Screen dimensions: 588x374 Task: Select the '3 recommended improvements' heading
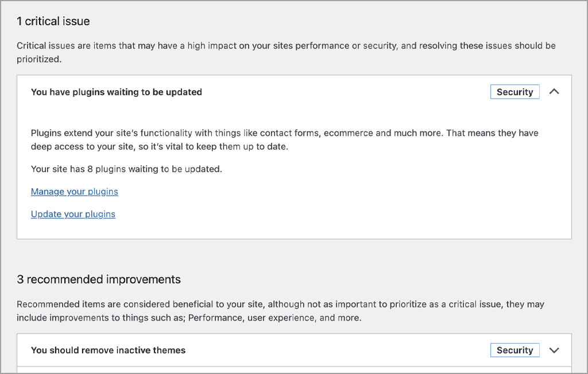pos(98,279)
